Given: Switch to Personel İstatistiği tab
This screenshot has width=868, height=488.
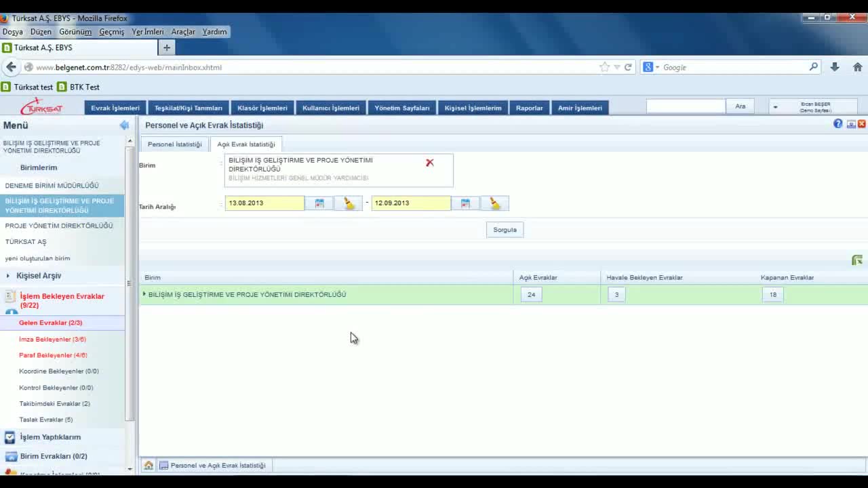Looking at the screenshot, I should (x=174, y=144).
